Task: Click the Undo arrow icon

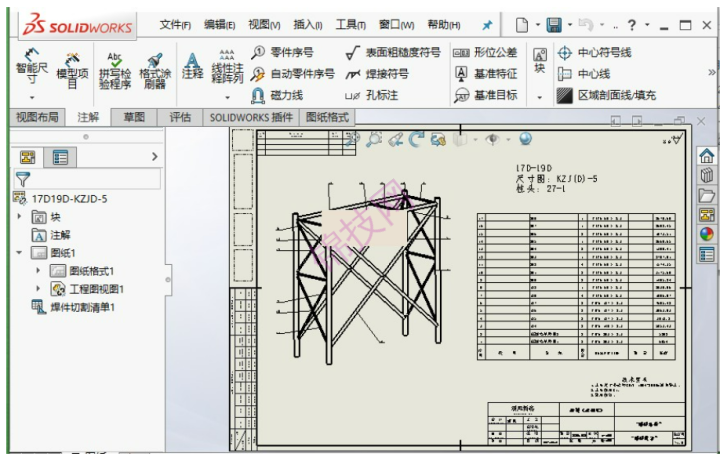Action: (586, 24)
